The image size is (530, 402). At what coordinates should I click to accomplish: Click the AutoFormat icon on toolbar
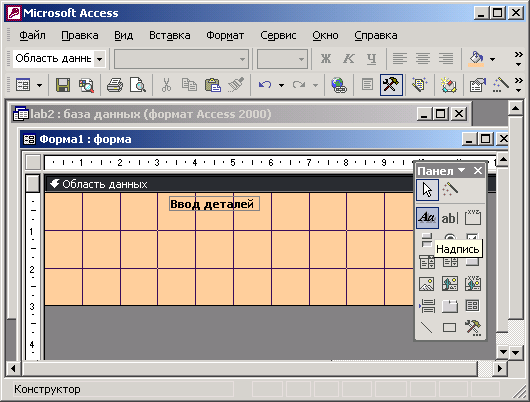(420, 85)
